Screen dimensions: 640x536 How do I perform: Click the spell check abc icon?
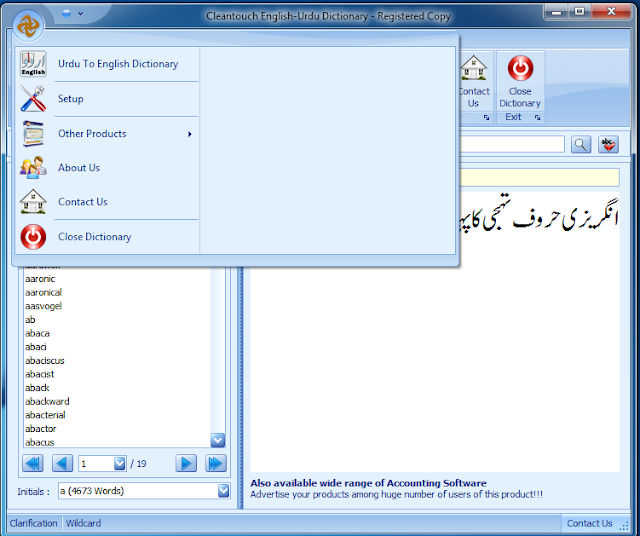608,145
